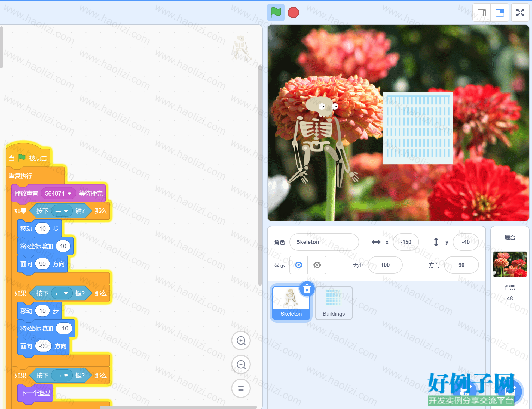
Task: Click the vertical y arrows icon
Action: pyautogui.click(x=436, y=242)
